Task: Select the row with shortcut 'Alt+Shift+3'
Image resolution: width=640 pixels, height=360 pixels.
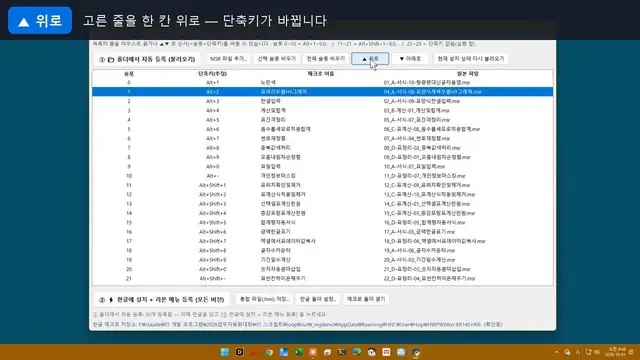Action: 322,204
